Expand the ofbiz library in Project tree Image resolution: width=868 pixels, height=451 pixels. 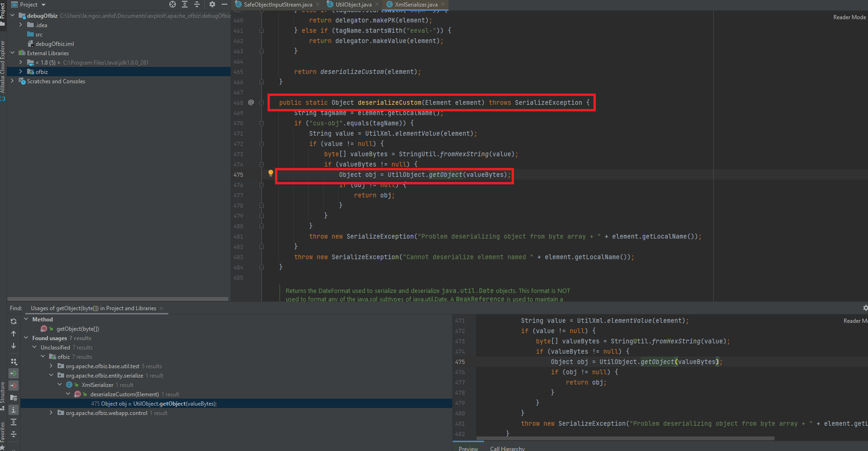click(x=21, y=72)
